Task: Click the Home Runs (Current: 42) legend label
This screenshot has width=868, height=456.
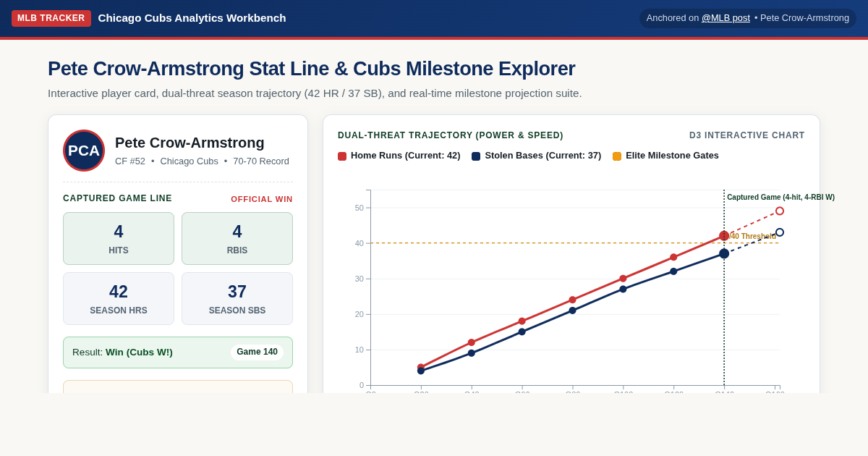Action: 405,156
